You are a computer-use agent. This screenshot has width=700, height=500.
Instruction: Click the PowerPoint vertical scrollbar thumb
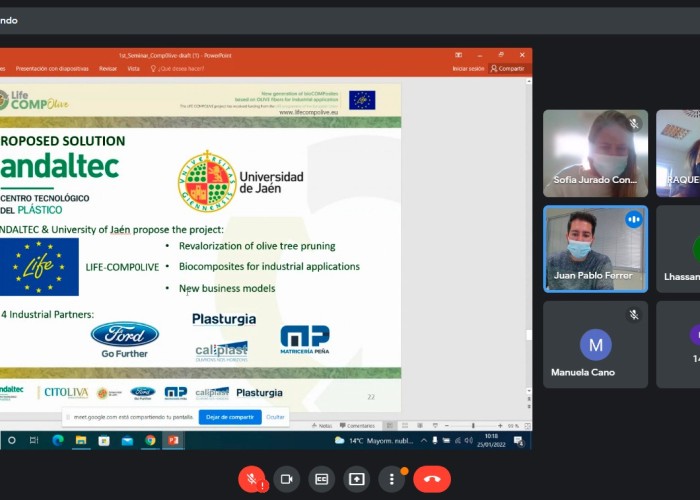pos(529,335)
